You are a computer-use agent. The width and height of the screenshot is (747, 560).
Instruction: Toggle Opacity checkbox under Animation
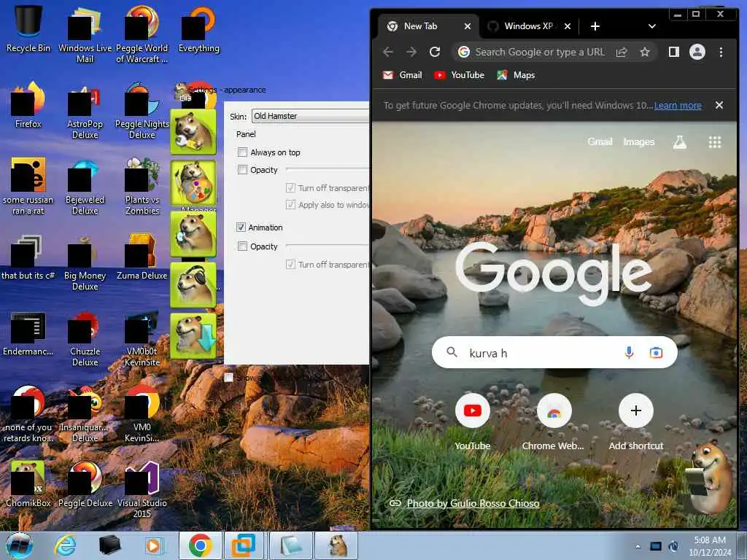[242, 246]
